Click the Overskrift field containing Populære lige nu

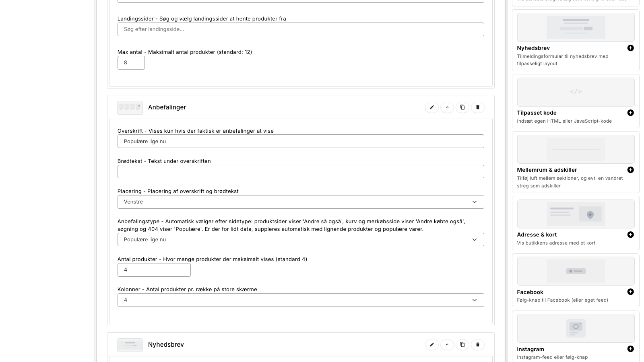(301, 141)
